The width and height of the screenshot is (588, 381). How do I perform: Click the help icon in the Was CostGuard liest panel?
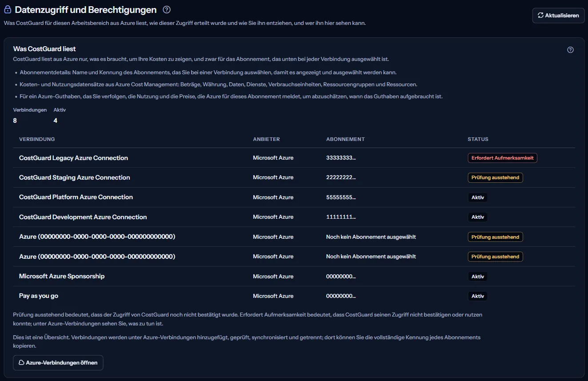[x=571, y=50]
